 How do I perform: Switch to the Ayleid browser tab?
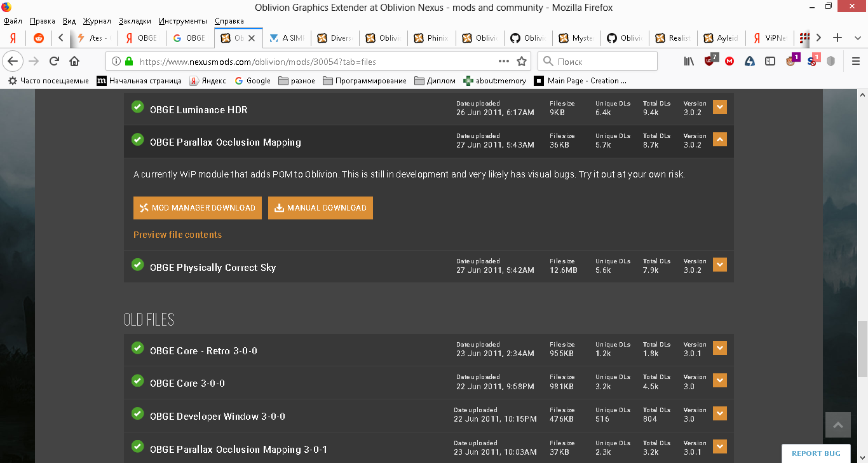click(x=721, y=38)
